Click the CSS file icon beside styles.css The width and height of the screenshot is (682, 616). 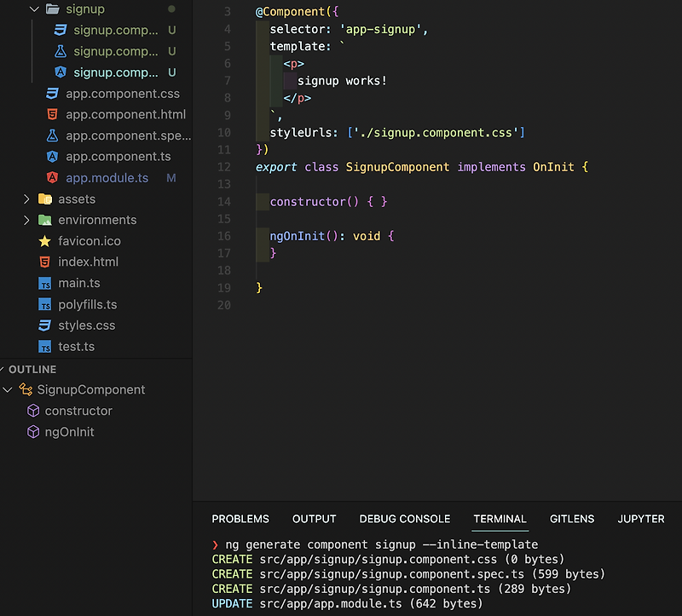point(45,325)
